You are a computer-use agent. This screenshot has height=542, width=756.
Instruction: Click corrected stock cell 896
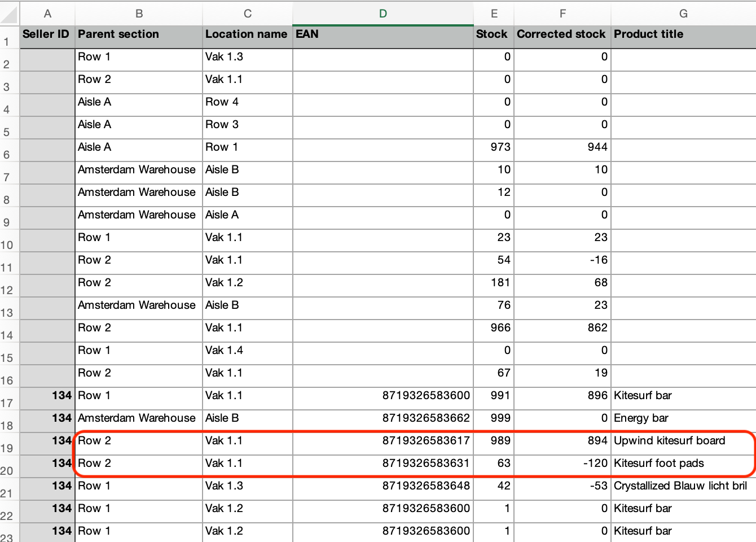pos(562,399)
